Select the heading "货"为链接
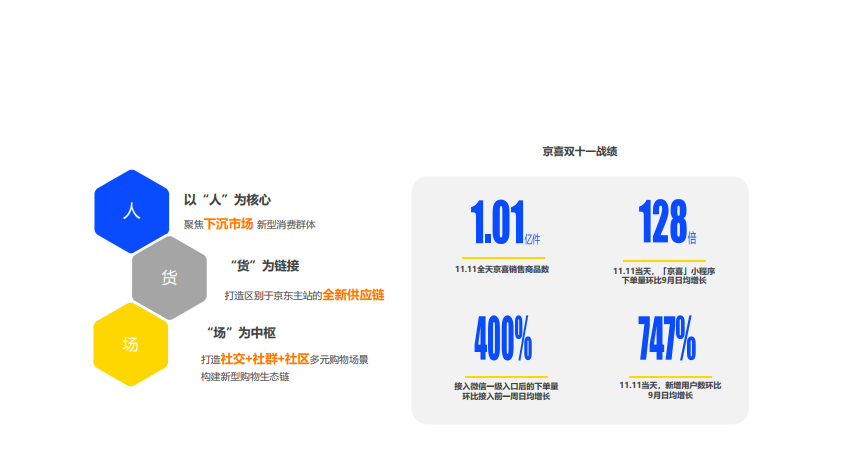Screen dimensions: 842x467 tap(265, 266)
